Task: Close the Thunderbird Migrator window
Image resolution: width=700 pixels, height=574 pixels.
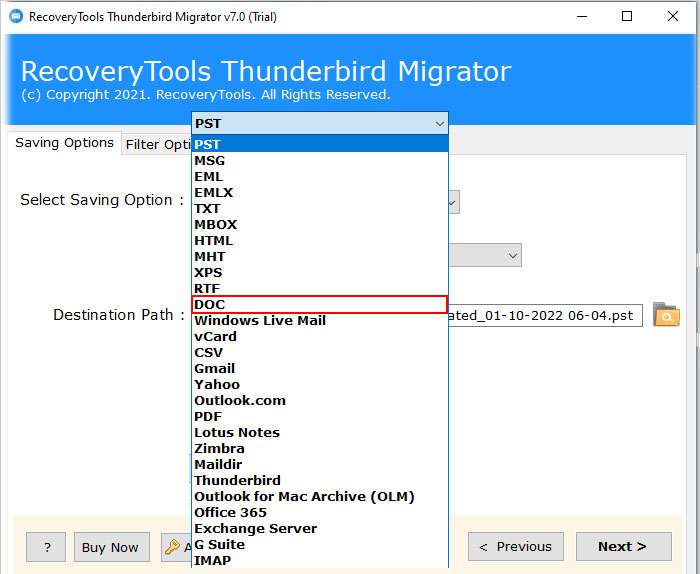Action: coord(673,17)
